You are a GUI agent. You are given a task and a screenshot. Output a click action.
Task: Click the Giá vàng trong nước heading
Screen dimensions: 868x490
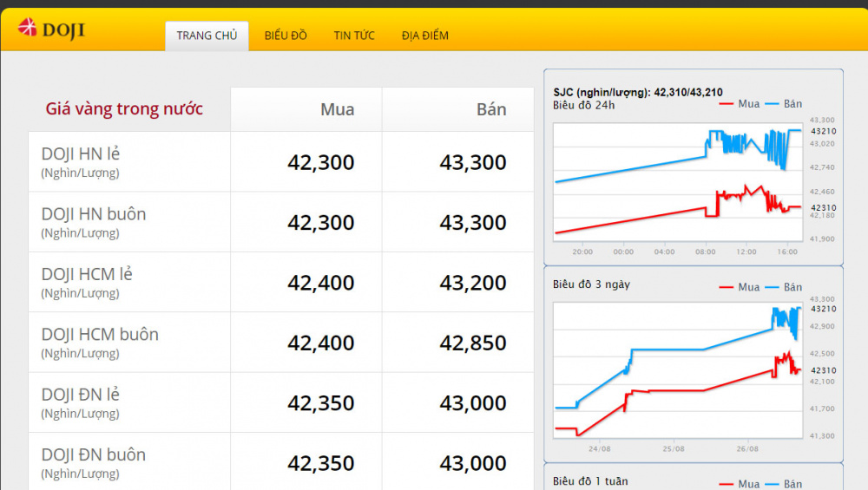click(x=124, y=109)
